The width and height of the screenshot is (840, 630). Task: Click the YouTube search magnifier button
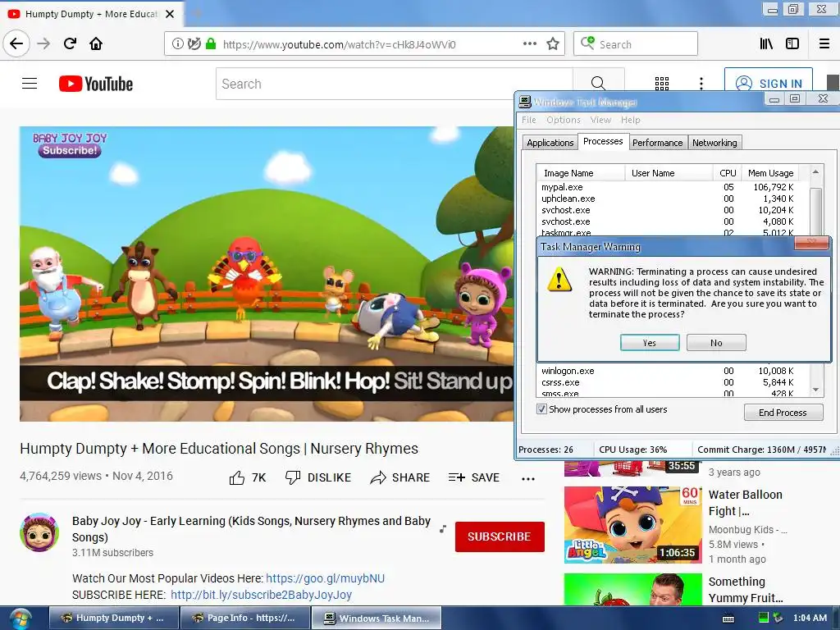598,84
